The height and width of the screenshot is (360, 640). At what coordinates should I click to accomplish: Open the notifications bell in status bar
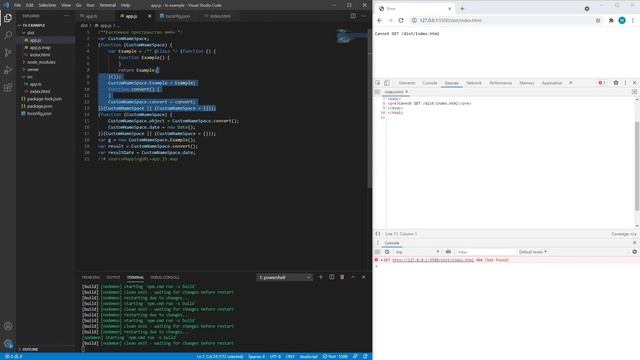[x=365, y=356]
